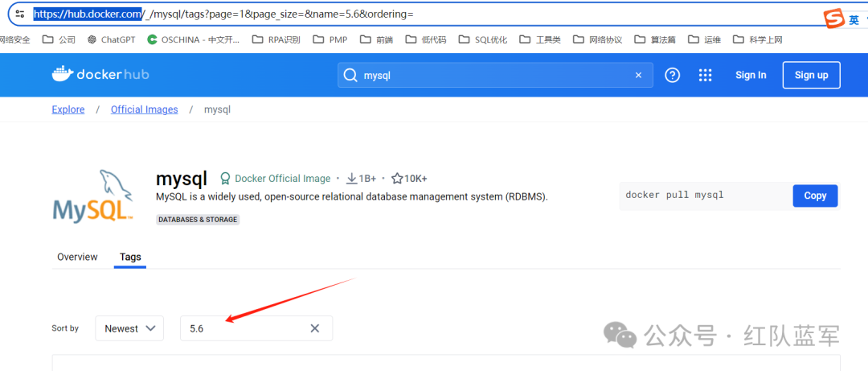868x371 pixels.
Task: Click the Sign up button
Action: point(811,76)
